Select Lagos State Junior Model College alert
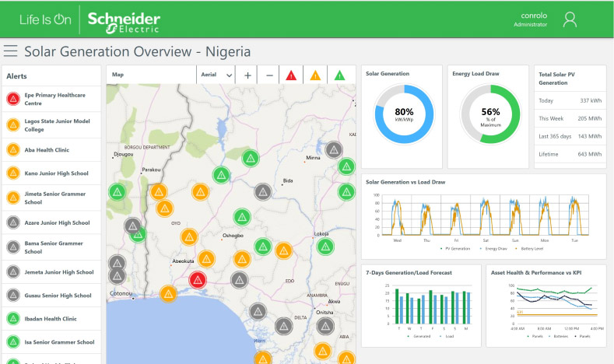The height and width of the screenshot is (364, 614). coord(57,125)
